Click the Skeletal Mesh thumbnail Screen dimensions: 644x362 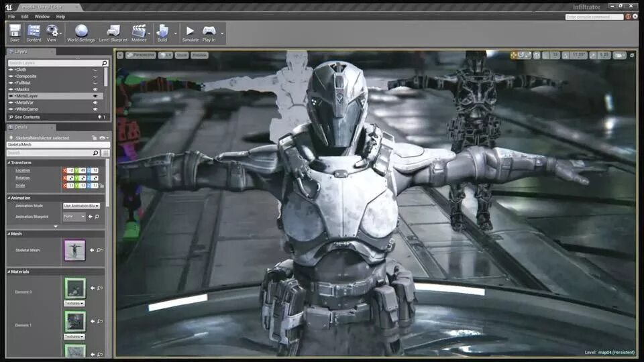click(x=74, y=250)
